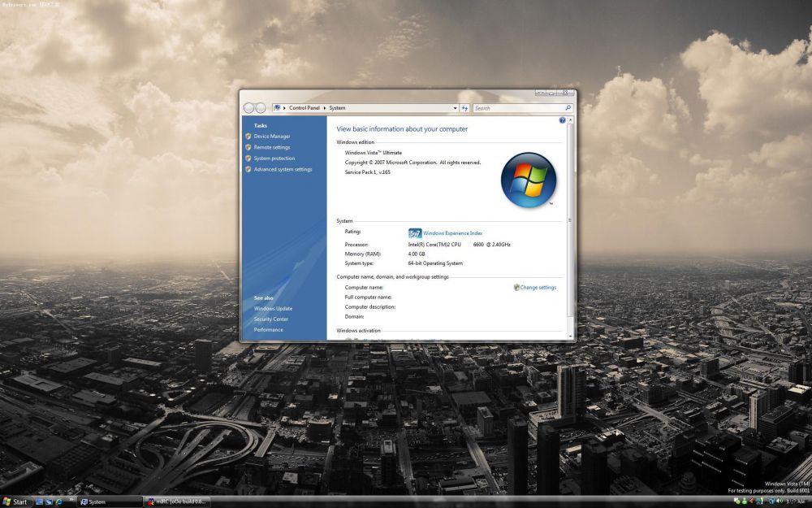
Task: Launch Internet Explorer from quick launch
Action: pyautogui.click(x=58, y=501)
